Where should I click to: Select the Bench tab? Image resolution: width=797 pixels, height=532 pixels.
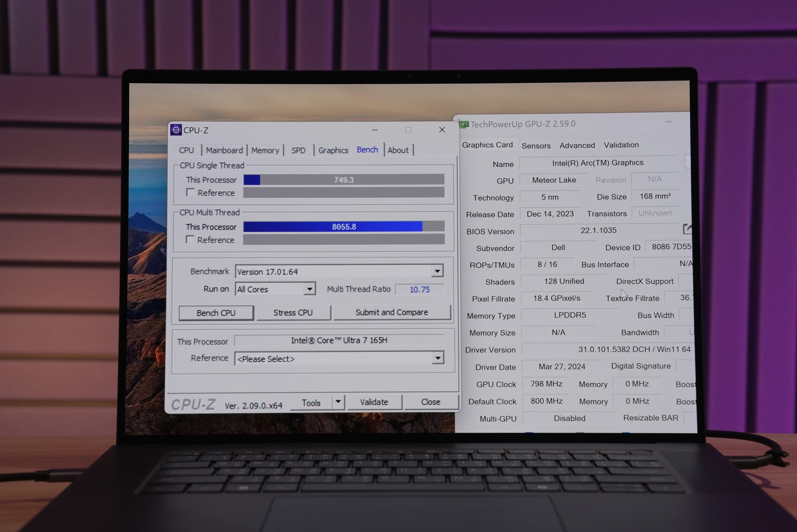pyautogui.click(x=368, y=149)
